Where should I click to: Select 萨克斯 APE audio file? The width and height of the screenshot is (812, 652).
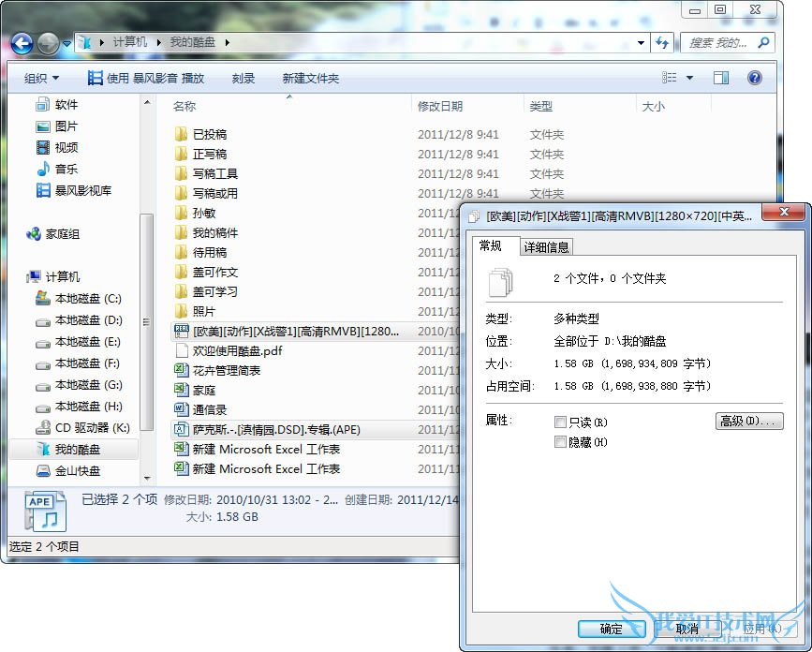click(276, 429)
